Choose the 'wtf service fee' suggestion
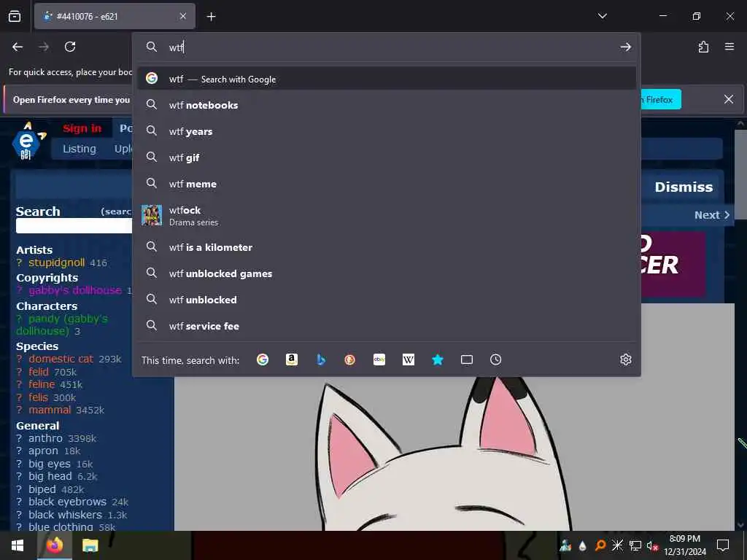Viewport: 747px width, 560px height. (x=387, y=325)
